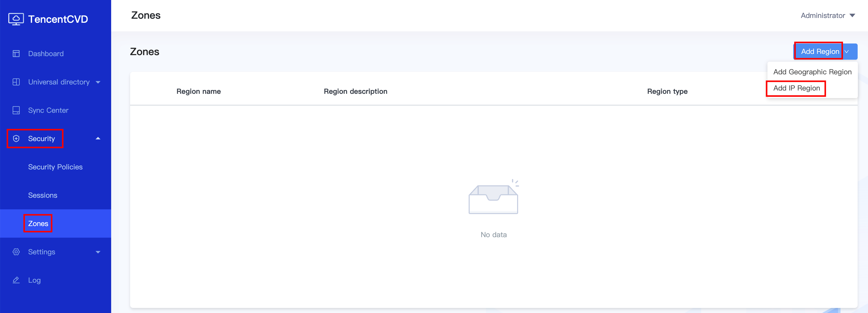Open the Security Policies page
The image size is (868, 313).
(55, 167)
